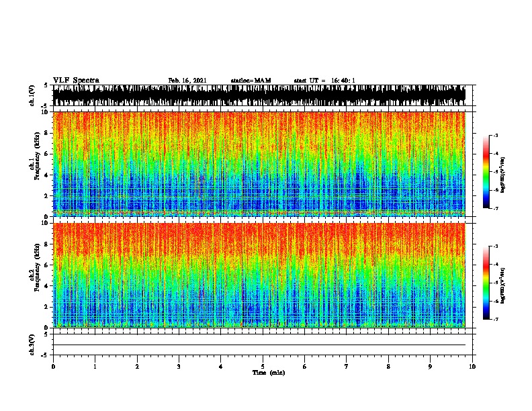Click time-axis tick label "4" at the bottom

(221, 367)
